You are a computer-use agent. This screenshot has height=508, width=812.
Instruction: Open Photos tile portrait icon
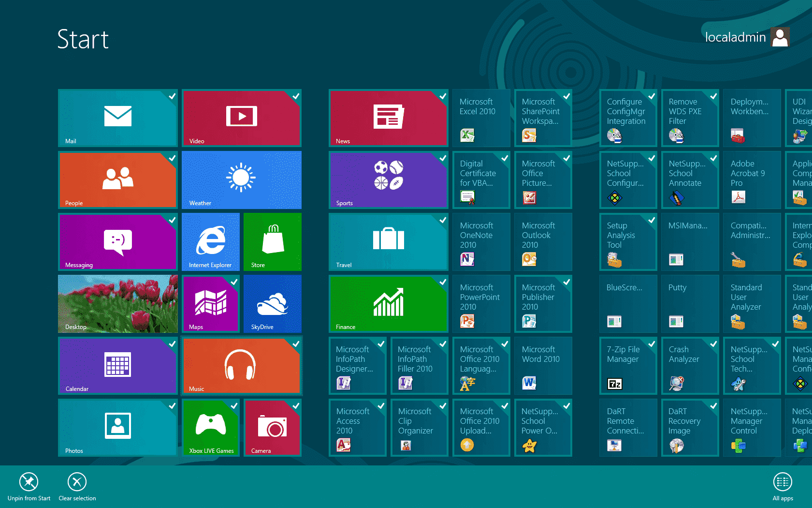[x=118, y=426]
